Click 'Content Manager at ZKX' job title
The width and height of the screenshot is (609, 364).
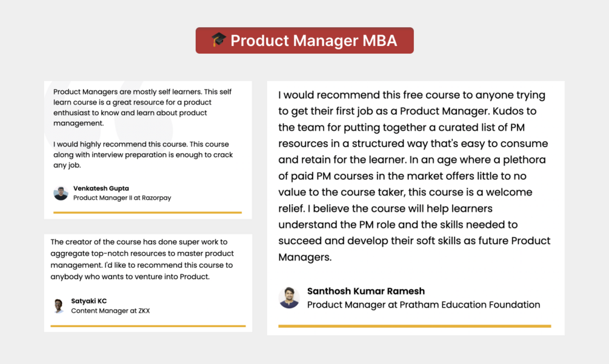[110, 311]
